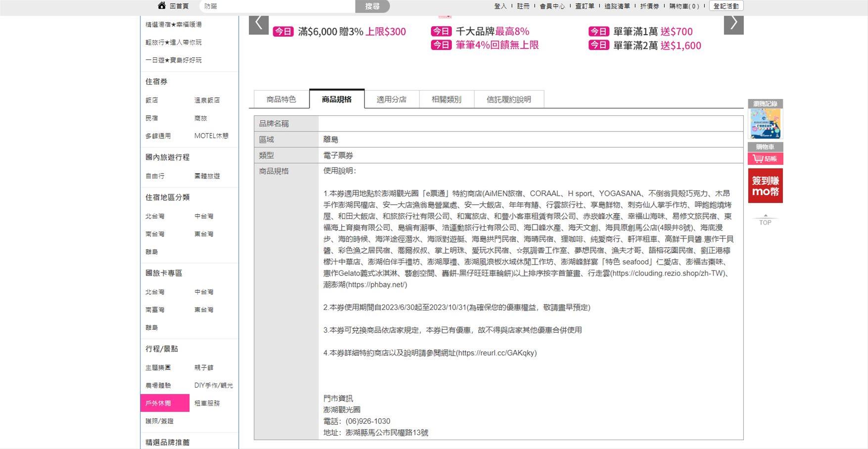Open the 結帳 cart checkout icon
The width and height of the screenshot is (868, 449).
(x=765, y=159)
